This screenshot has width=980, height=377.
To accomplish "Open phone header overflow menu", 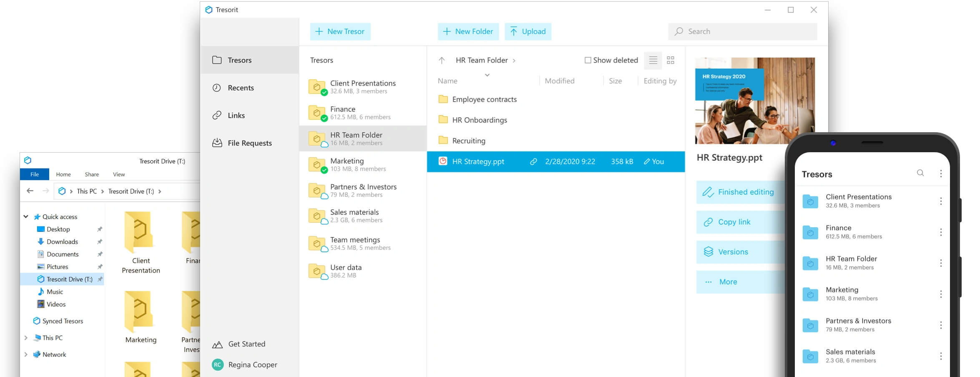I will [941, 173].
